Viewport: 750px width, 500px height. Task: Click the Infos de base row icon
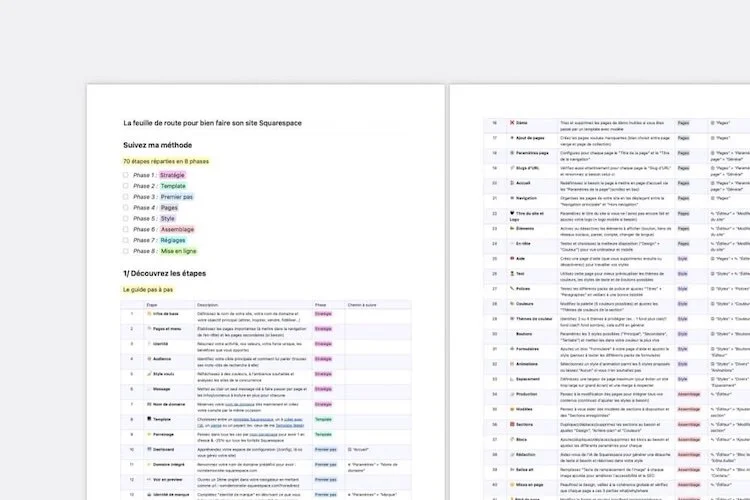click(x=149, y=314)
